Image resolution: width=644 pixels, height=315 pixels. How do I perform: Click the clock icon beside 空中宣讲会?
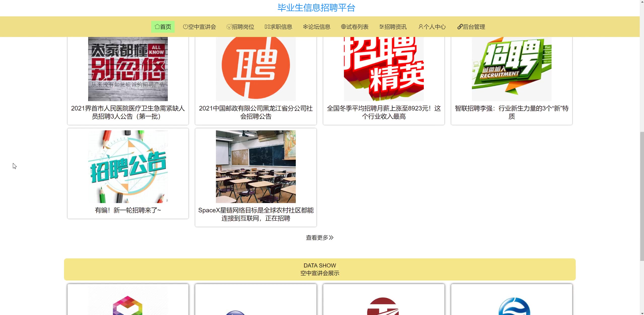click(x=185, y=27)
